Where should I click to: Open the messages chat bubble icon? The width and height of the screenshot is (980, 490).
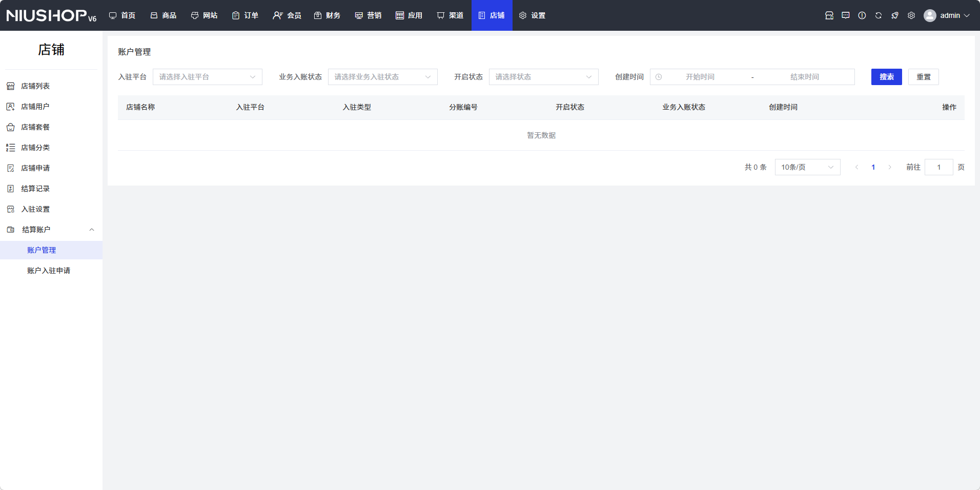pos(846,15)
